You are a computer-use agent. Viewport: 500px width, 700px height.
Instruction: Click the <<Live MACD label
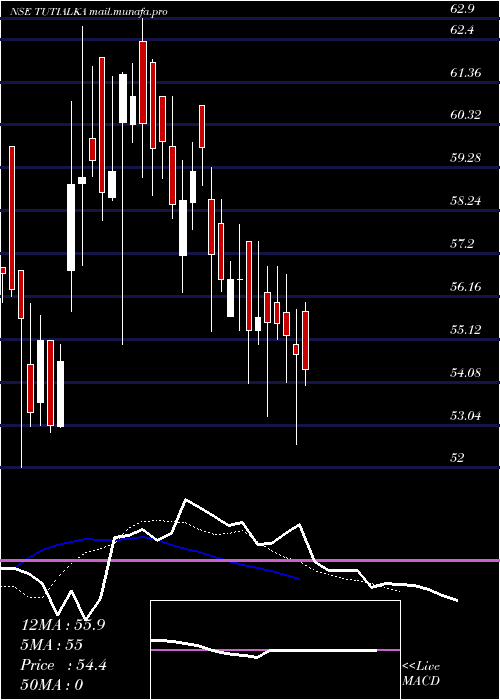click(421, 674)
